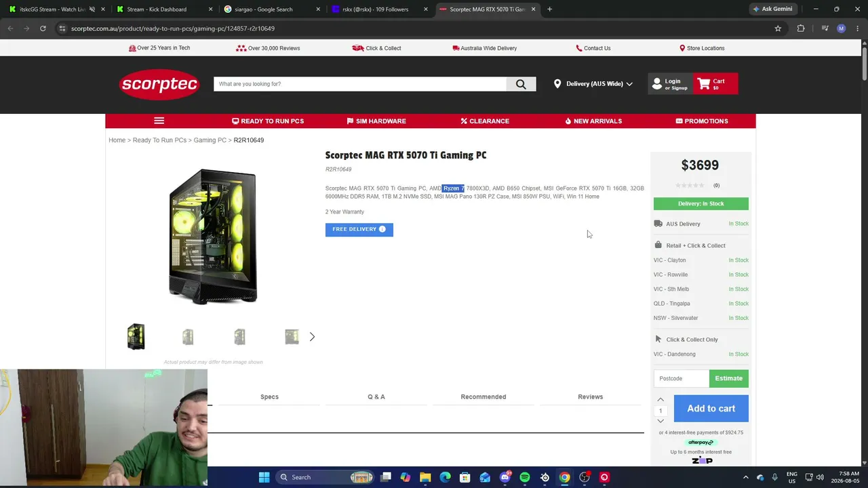
Task: Open the Contact Us link
Action: pos(593,48)
